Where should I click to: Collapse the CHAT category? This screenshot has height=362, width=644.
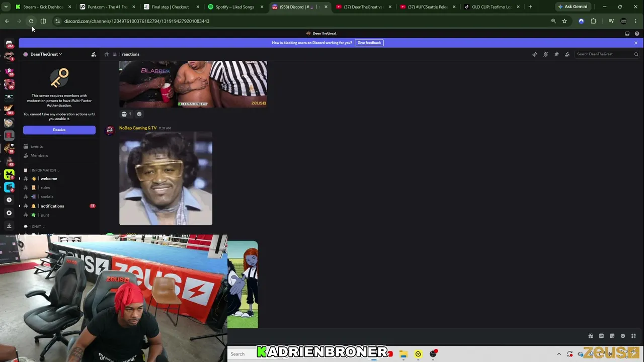[x=36, y=227]
